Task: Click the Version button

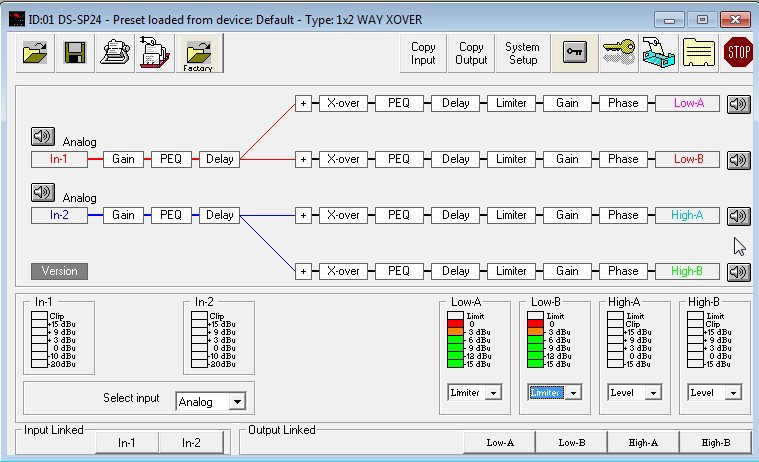Action: (x=59, y=271)
